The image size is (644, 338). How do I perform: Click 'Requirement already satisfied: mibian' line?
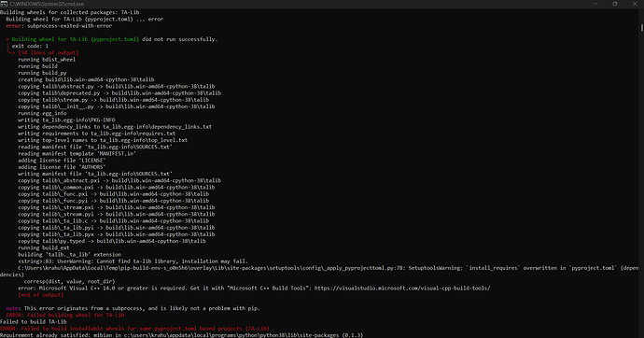point(182,335)
